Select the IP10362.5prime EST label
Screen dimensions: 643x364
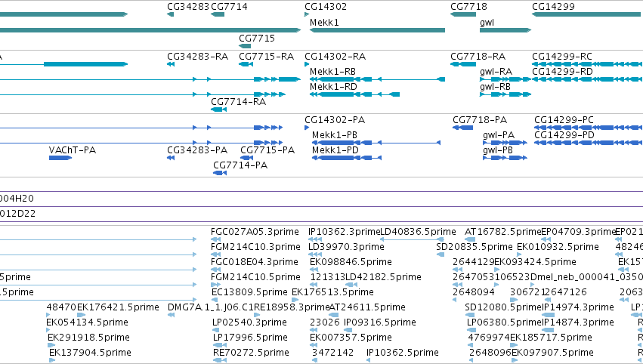(x=403, y=353)
